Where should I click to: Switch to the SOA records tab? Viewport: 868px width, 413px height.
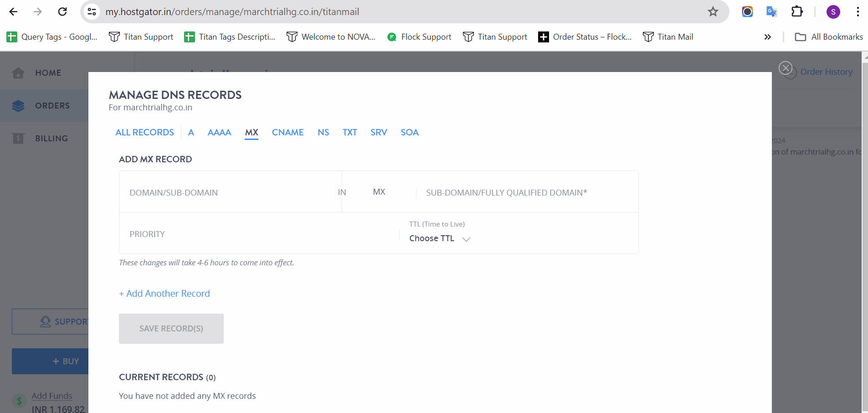coord(410,132)
